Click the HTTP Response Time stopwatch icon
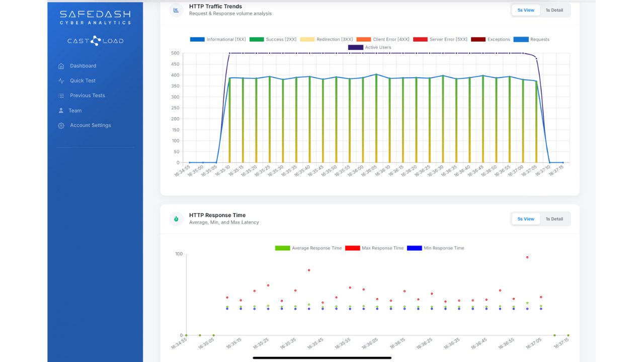 click(x=176, y=219)
